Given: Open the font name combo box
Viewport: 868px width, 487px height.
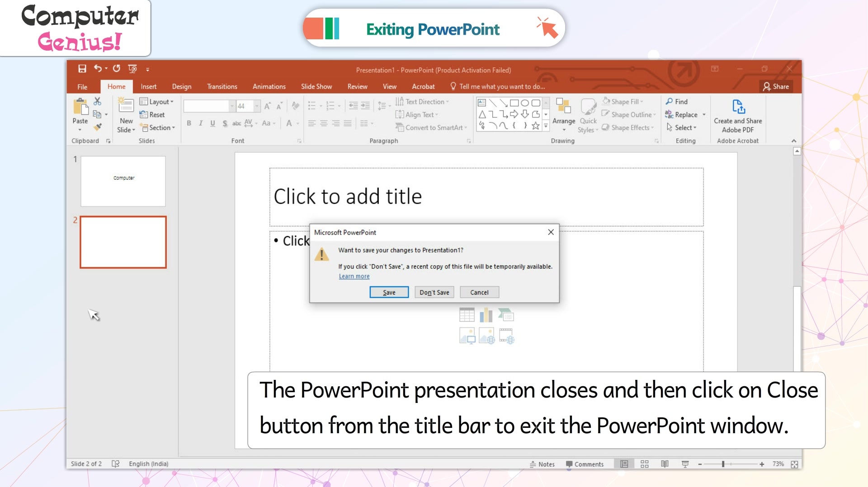Looking at the screenshot, I should [209, 106].
